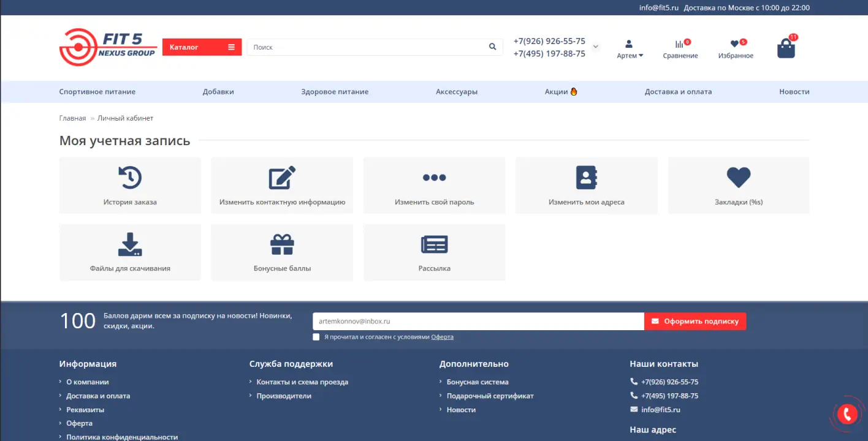
Task: Expand the Артем account dropdown
Action: pos(630,56)
